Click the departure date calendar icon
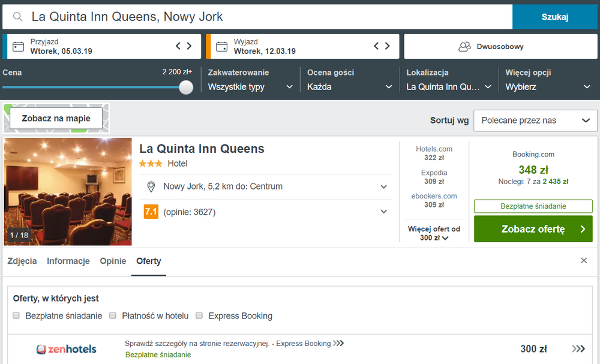The width and height of the screenshot is (600, 364). pyautogui.click(x=221, y=47)
